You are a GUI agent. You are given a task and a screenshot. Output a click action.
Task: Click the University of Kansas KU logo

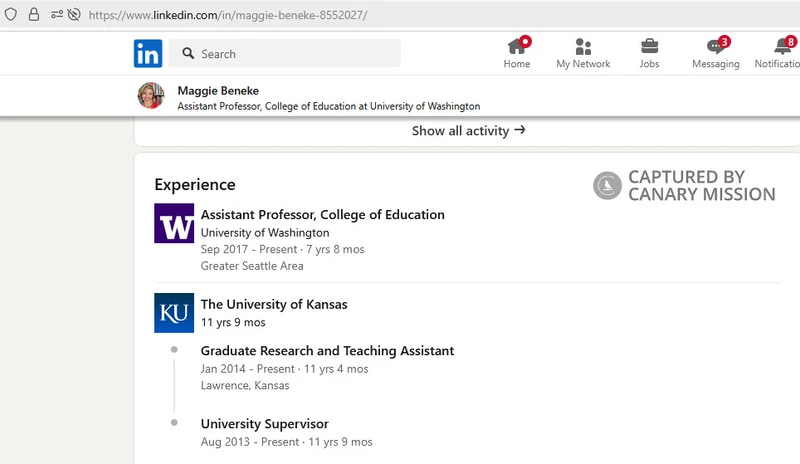pyautogui.click(x=174, y=312)
